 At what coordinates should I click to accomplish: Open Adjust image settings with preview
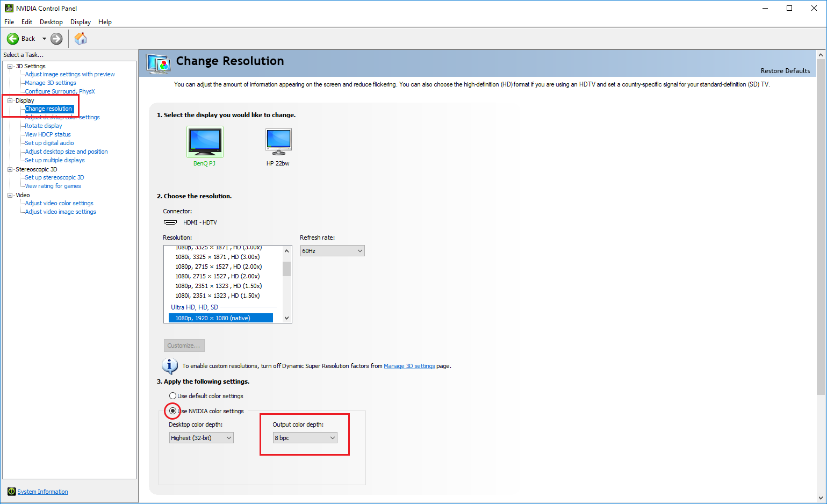click(70, 74)
